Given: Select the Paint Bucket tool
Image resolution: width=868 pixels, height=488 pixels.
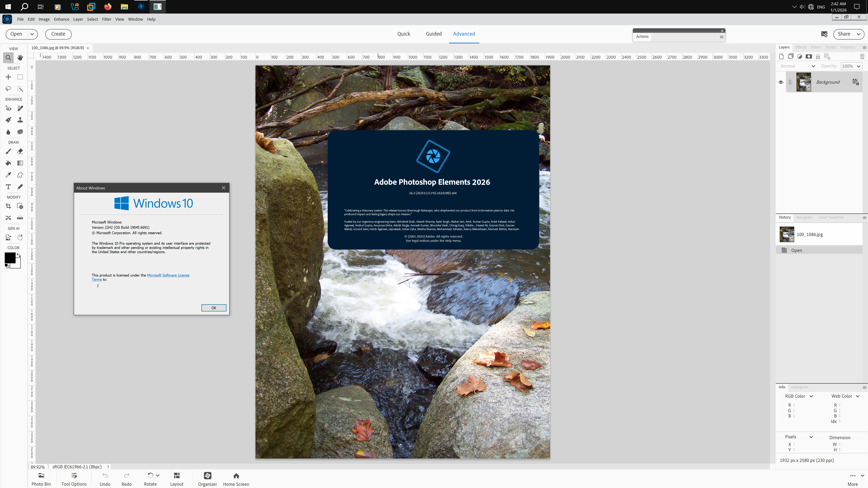Looking at the screenshot, I should (8, 163).
